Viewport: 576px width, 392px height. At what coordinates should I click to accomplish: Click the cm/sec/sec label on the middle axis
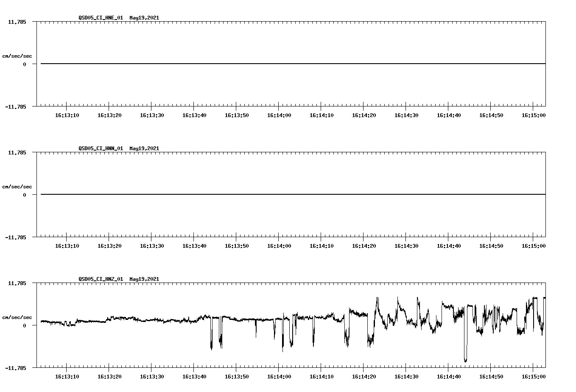click(x=17, y=186)
